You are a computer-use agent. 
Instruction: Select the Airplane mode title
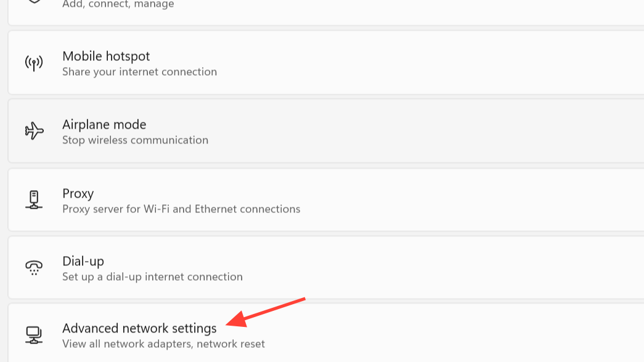coord(104,124)
